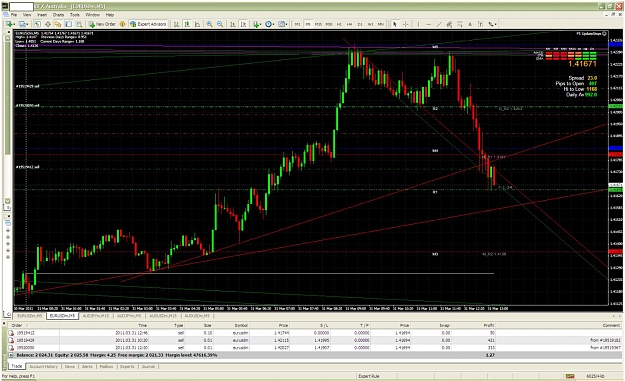Open the Window menu

(92, 15)
